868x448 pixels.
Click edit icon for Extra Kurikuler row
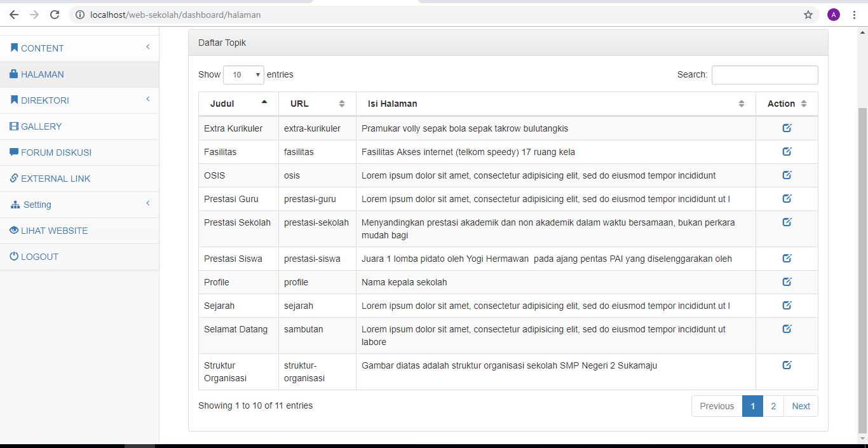[787, 128]
